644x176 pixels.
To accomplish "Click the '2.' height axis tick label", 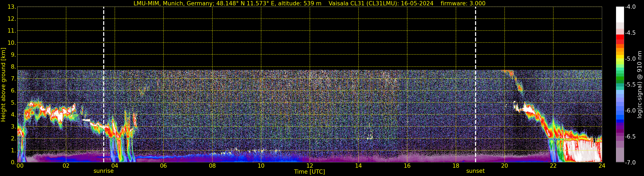I will coord(13,139).
